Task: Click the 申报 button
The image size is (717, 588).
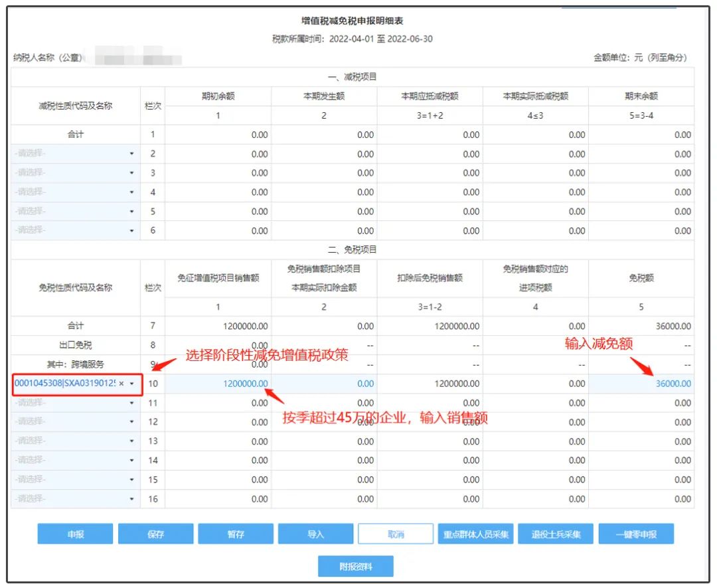Action: [75, 534]
